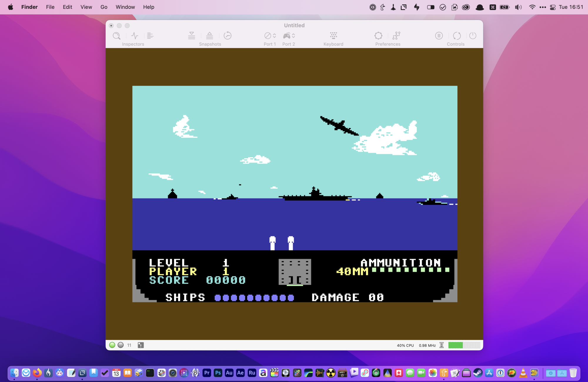The width and height of the screenshot is (588, 382).
Task: Show the console log lines icon
Action: coord(150,36)
